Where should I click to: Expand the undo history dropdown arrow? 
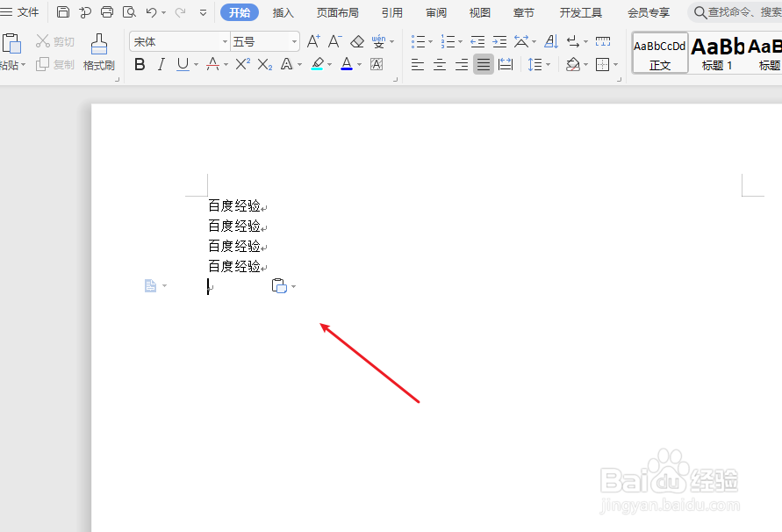(163, 13)
